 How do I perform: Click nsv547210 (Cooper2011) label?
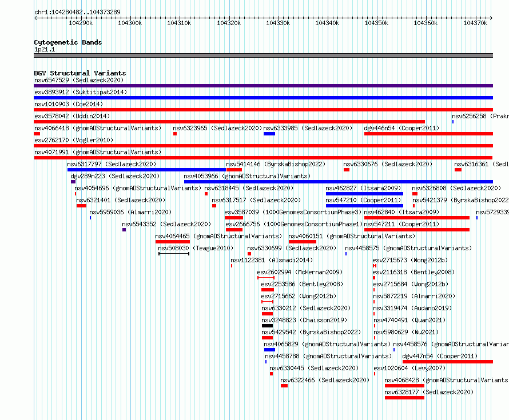click(x=363, y=200)
